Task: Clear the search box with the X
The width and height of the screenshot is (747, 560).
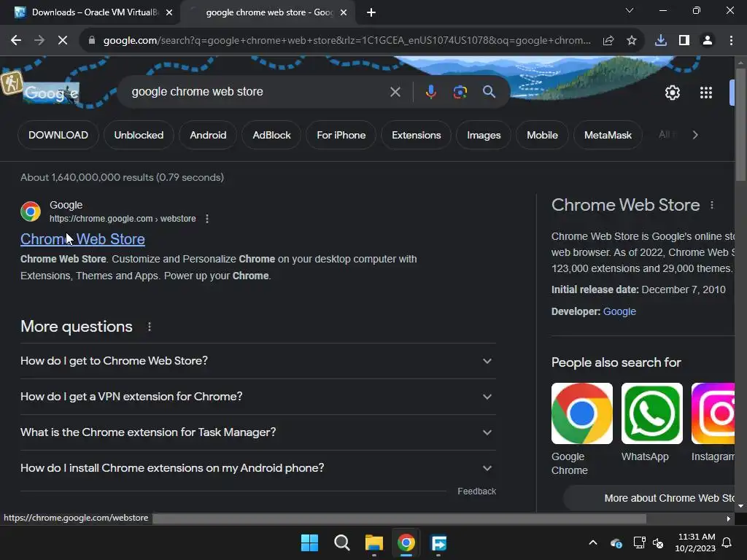Action: 395,92
